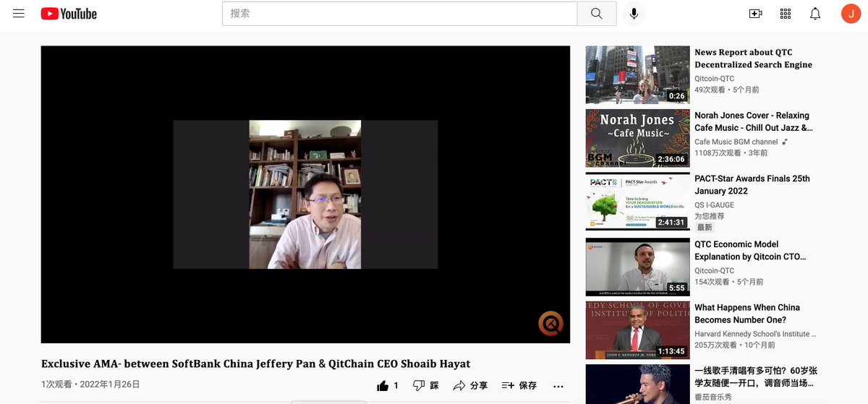The image size is (868, 404).
Task: Open the account avatar J
Action: pos(851,14)
